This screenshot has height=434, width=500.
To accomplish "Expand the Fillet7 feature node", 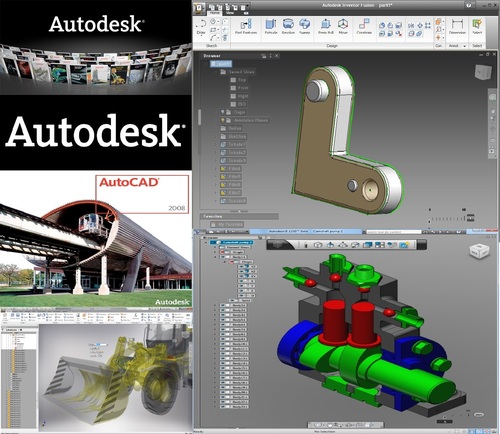I will click(216, 193).
